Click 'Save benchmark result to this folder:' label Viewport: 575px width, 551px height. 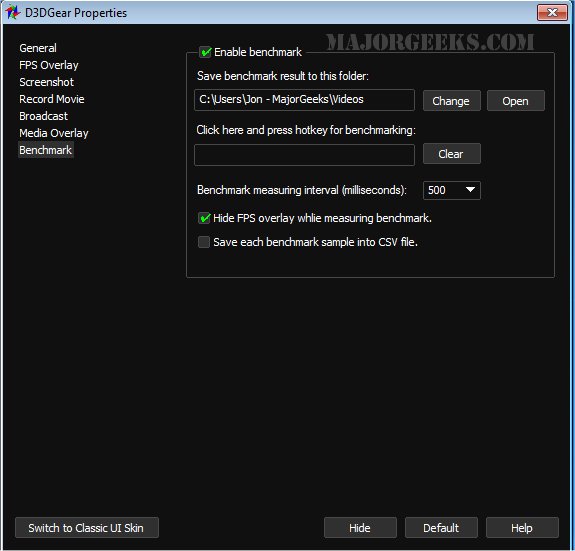click(x=283, y=76)
